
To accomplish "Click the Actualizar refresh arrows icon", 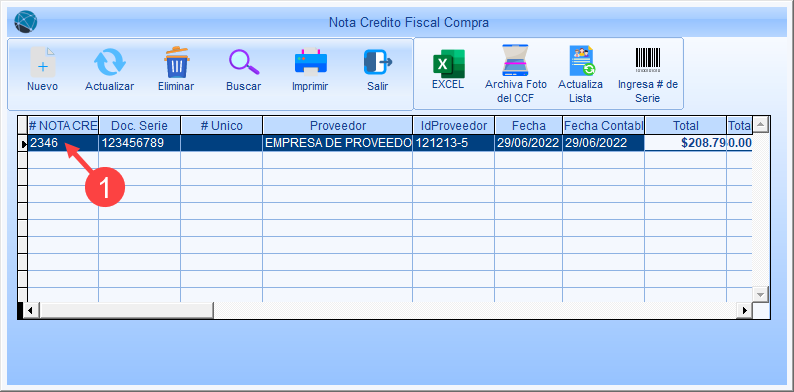I will click(109, 62).
